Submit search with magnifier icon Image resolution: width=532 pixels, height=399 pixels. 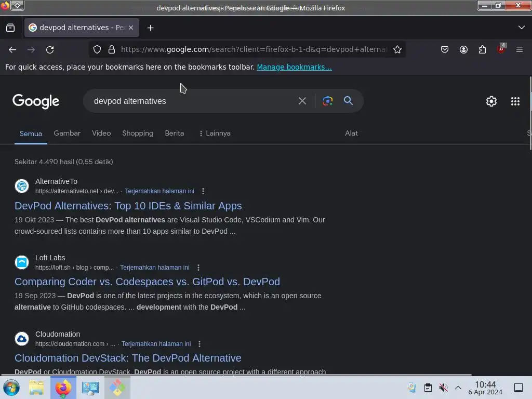pyautogui.click(x=348, y=101)
